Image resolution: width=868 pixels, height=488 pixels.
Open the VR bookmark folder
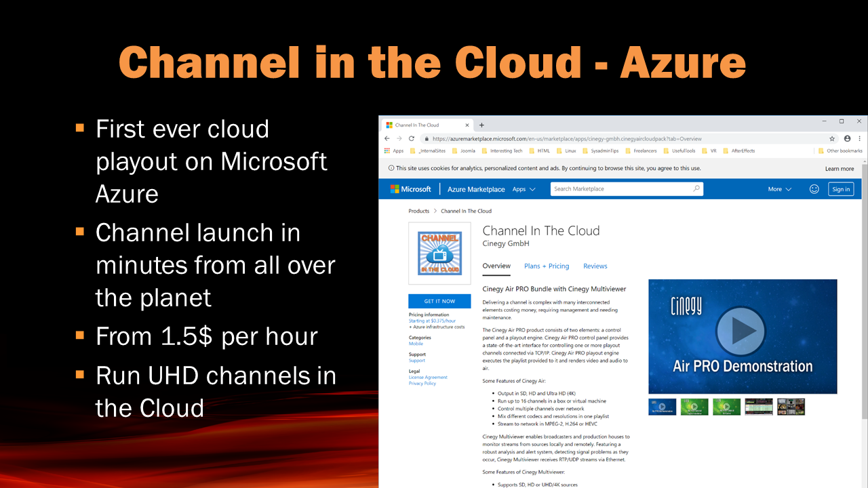(709, 151)
